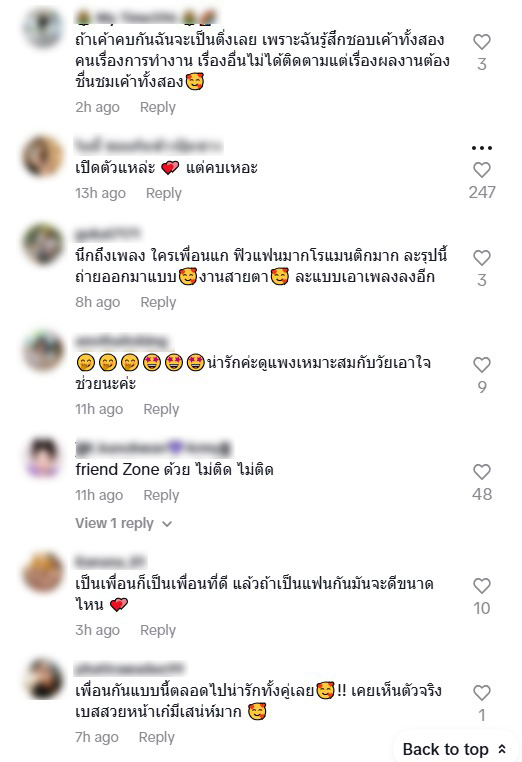The image size is (522, 762).
Task: Reply to the 2h ago comment
Action: (x=158, y=107)
